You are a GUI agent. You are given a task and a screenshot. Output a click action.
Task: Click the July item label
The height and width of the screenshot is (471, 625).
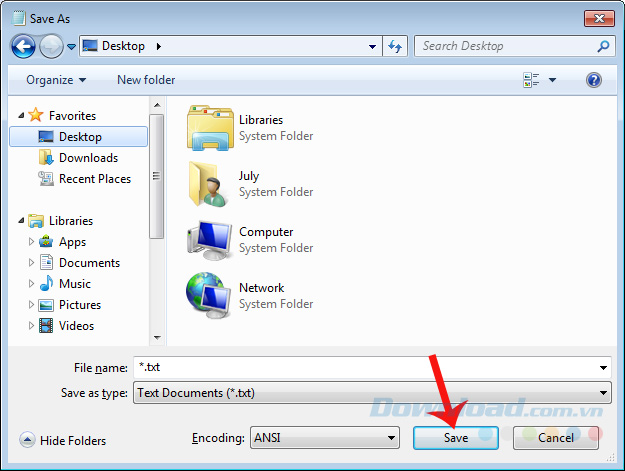[x=249, y=176]
